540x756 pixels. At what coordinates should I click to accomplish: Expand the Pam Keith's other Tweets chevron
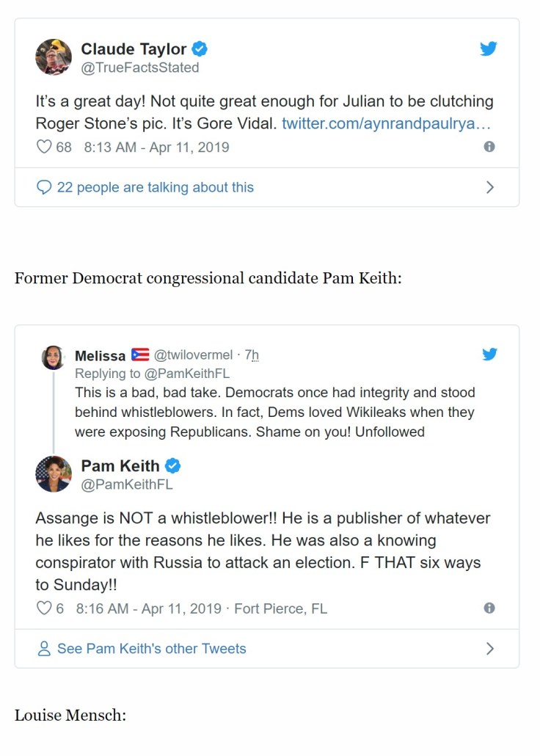490,649
